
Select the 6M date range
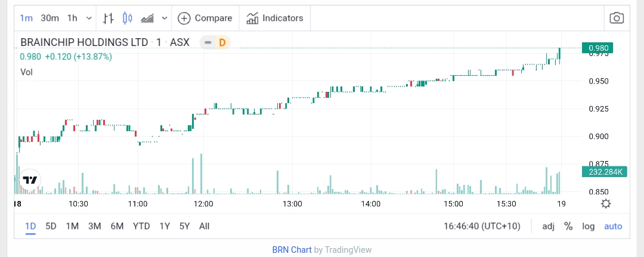(117, 226)
